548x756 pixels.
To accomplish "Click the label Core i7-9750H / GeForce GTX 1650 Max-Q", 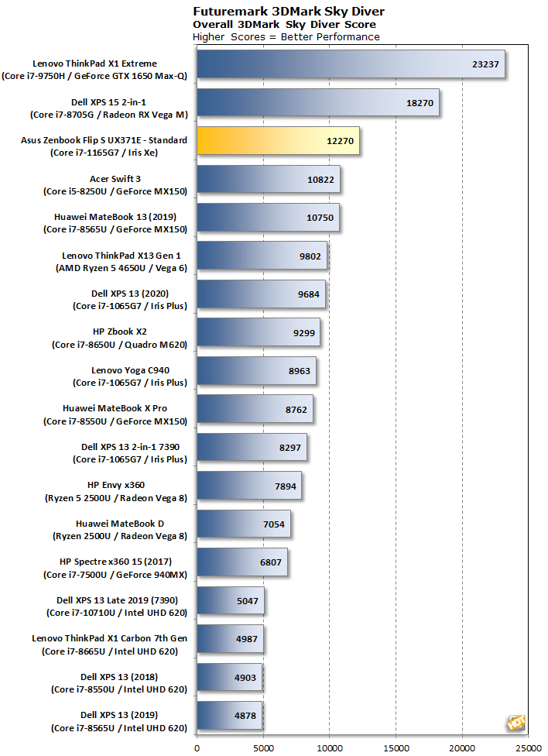I will [x=94, y=76].
